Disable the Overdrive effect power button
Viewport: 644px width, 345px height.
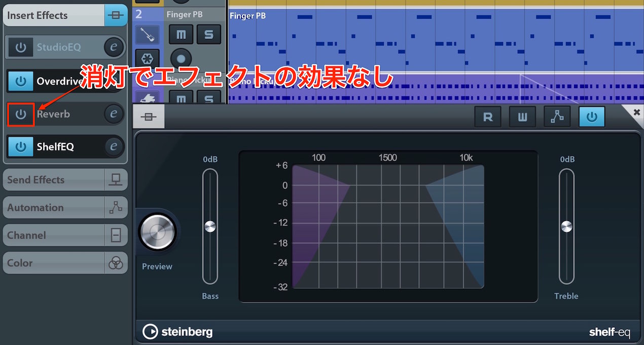point(21,81)
